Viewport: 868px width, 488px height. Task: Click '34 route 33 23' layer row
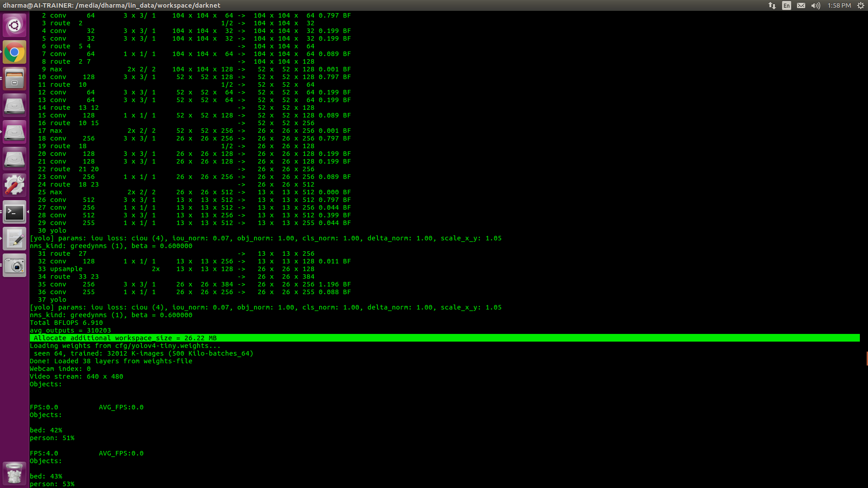176,277
